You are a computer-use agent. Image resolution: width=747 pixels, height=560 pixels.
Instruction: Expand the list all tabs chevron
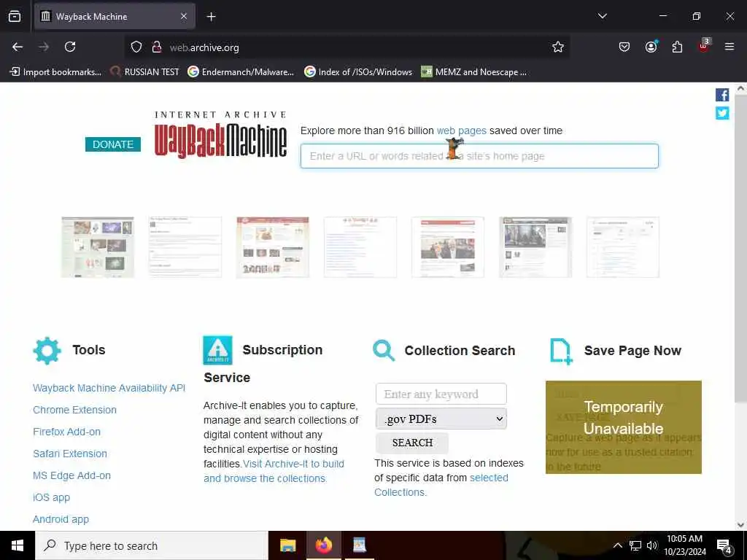[602, 16]
